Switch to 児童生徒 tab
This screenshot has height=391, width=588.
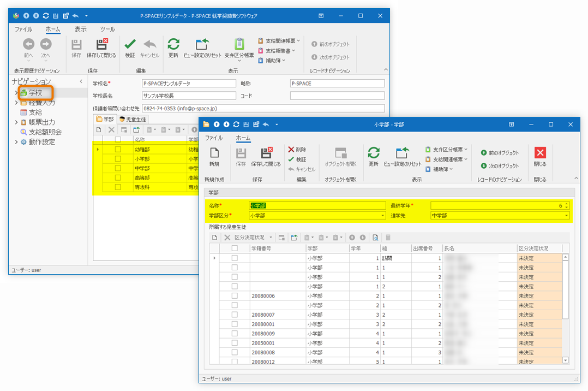(x=133, y=120)
